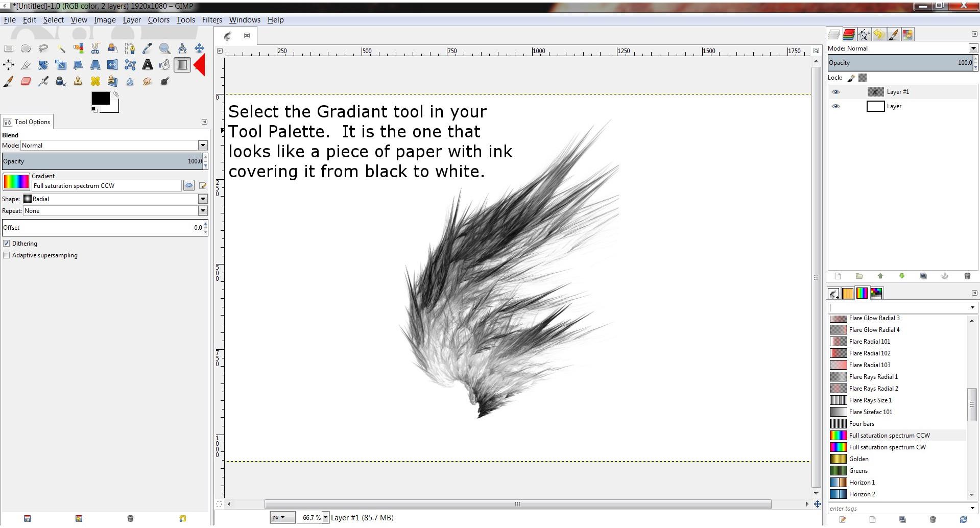Screen dimensions: 980x528
Task: Choose the Select by Color tool
Action: point(78,49)
